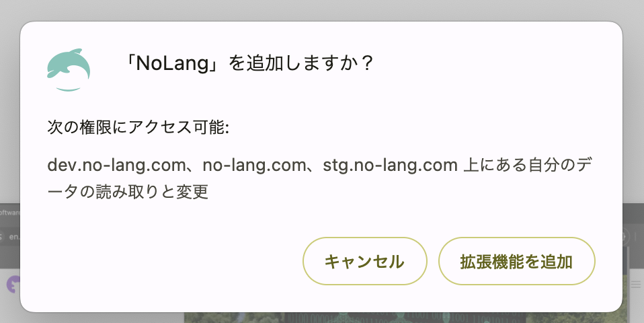Focus the address bar showing 'en.'
The height and width of the screenshot is (323, 644).
click(14, 237)
